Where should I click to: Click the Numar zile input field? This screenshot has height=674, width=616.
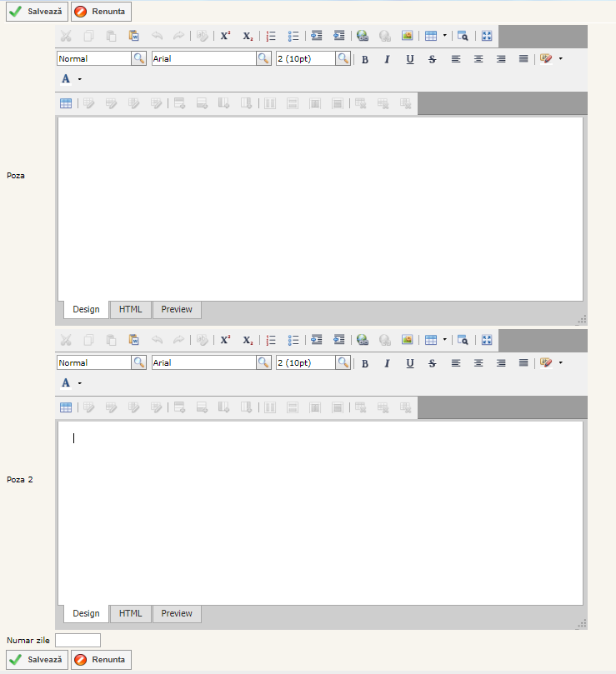click(78, 640)
